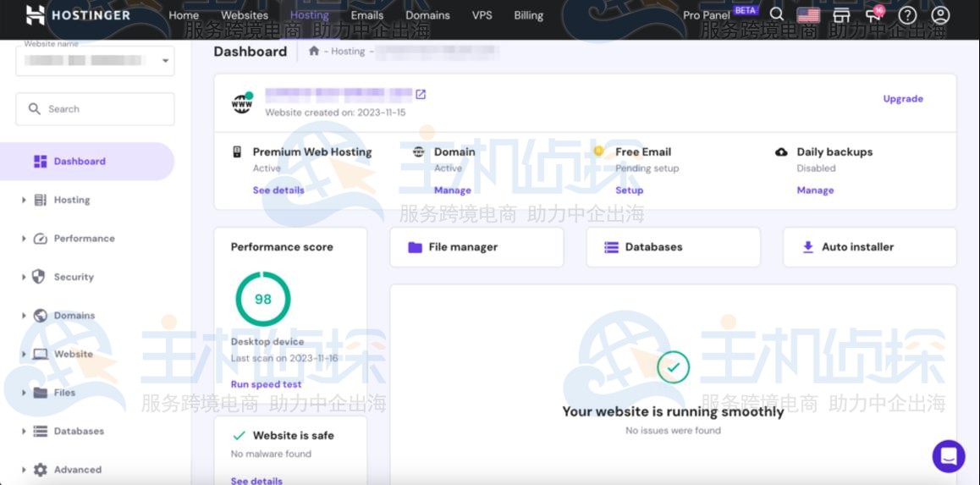The height and width of the screenshot is (485, 980).
Task: Click the Hosting breadcrumb link
Action: [x=348, y=52]
